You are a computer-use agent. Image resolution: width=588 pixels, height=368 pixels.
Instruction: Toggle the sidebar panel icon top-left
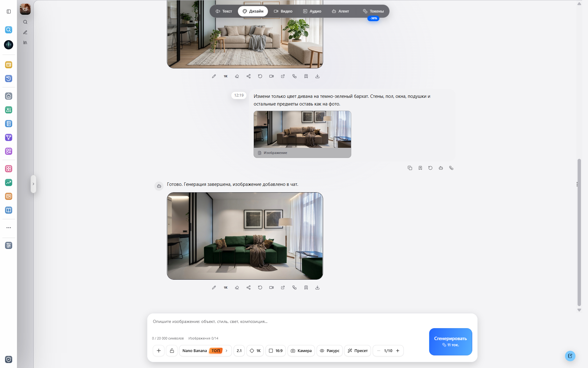[9, 11]
